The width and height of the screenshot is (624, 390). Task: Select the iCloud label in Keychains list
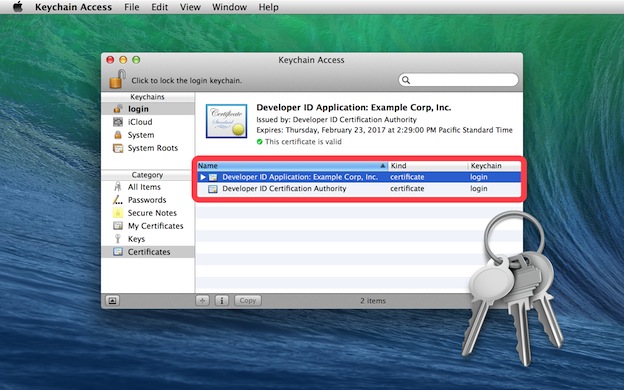[140, 122]
